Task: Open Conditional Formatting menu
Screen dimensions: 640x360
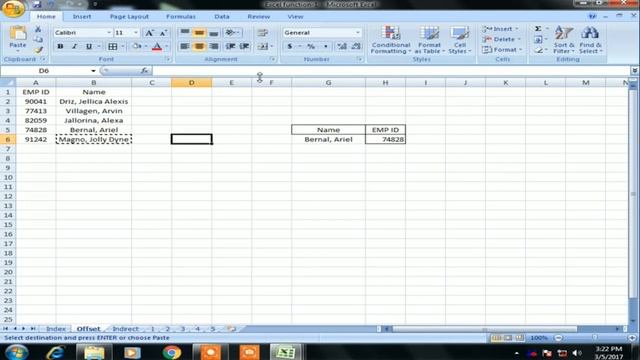Action: (x=391, y=40)
